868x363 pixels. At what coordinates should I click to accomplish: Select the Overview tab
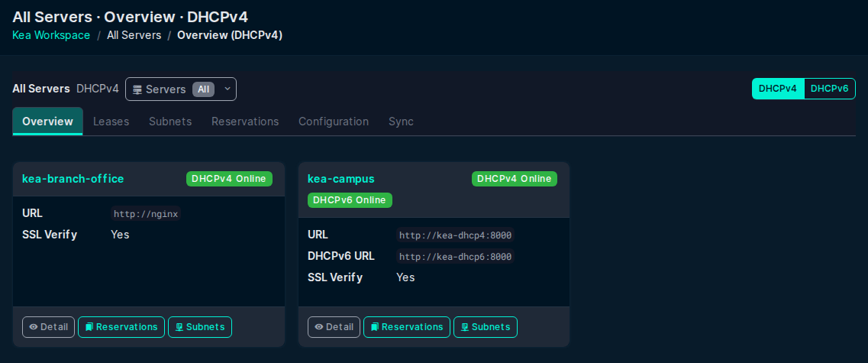47,122
